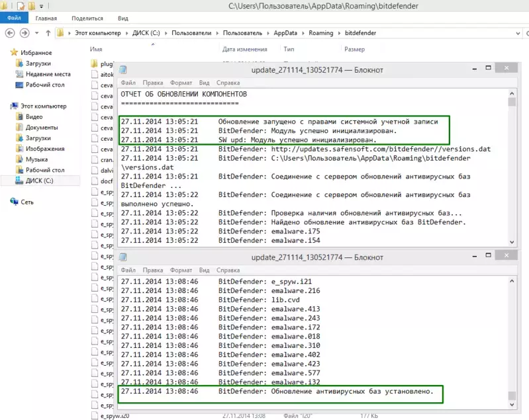Maximize the lower Notepad window
Viewport: 529px width, 420px height.
pyautogui.click(x=488, y=255)
